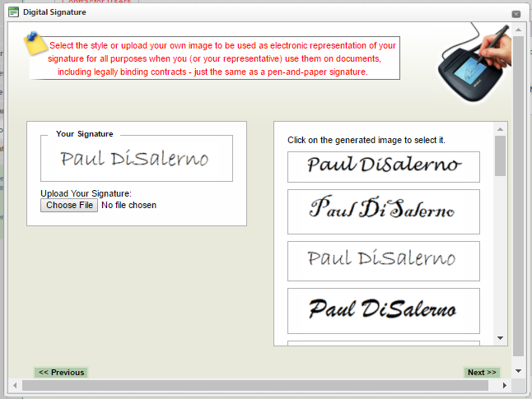Viewport: 532px width, 399px height.
Task: Click Choose File to upload signature
Action: click(69, 205)
